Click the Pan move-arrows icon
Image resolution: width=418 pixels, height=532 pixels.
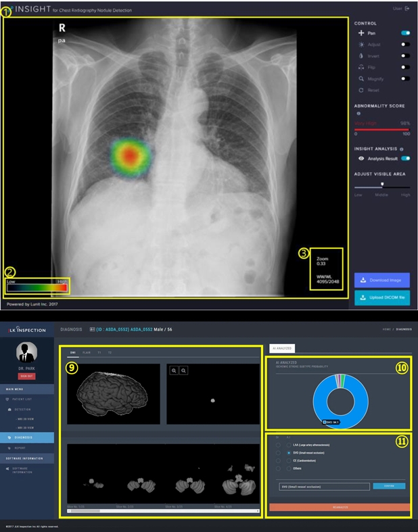[x=361, y=32]
